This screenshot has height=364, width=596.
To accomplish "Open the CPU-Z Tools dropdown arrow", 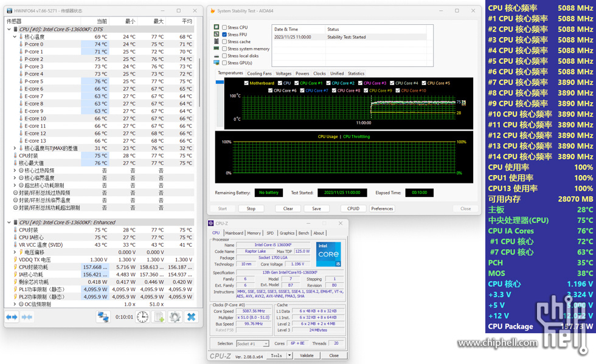I will 289,355.
